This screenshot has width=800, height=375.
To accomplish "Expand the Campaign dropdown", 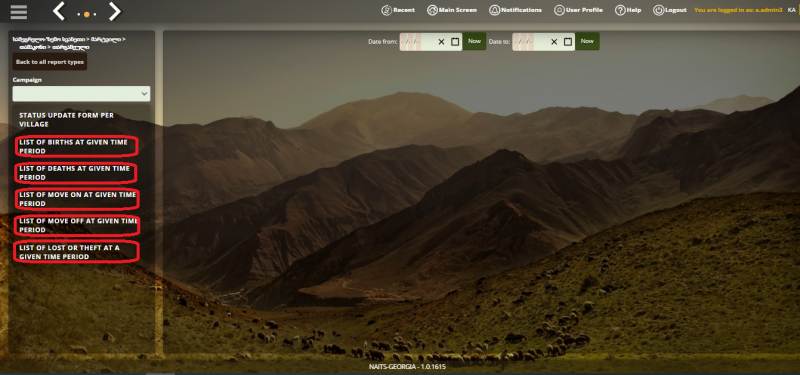I will coord(81,94).
